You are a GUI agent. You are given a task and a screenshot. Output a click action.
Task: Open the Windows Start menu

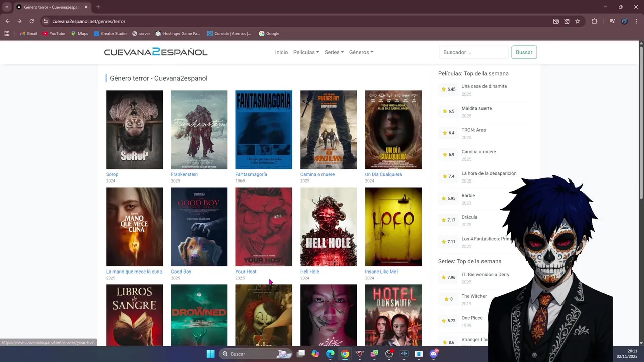[210, 354]
